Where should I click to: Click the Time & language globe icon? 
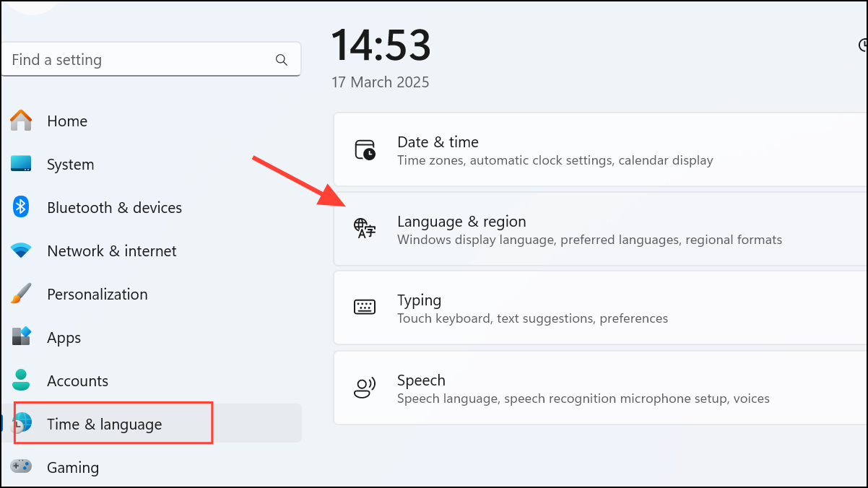(22, 424)
